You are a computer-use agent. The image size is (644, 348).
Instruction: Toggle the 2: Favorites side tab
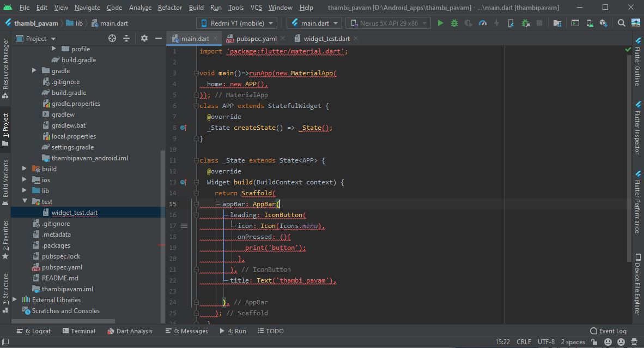(5, 239)
